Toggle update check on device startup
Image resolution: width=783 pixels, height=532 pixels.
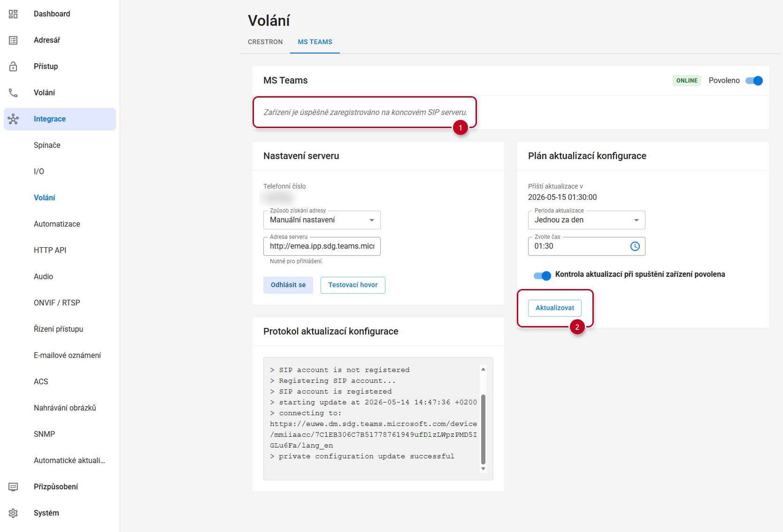(542, 275)
